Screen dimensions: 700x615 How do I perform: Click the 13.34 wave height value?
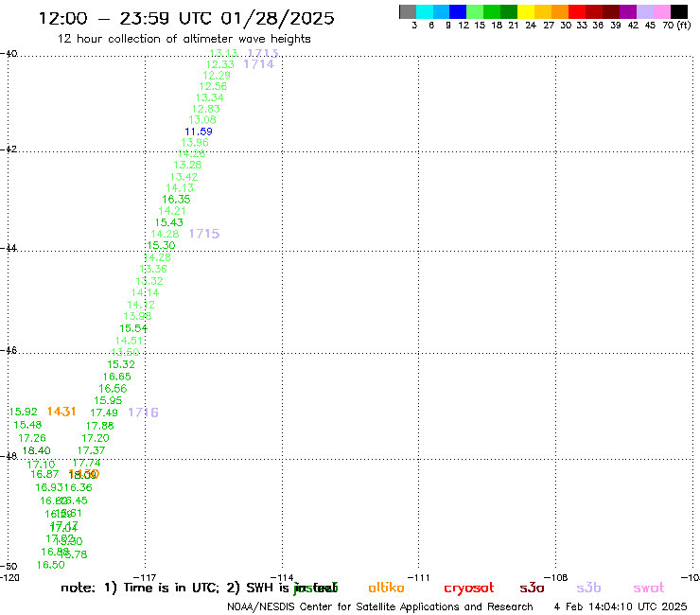(209, 97)
